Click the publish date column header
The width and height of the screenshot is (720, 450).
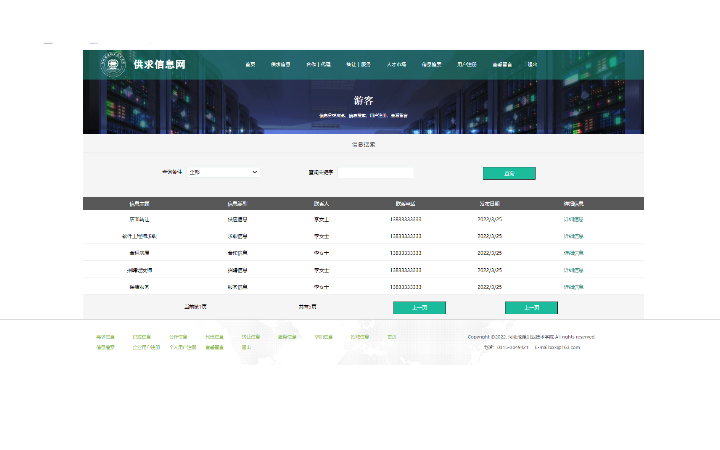[x=489, y=203]
